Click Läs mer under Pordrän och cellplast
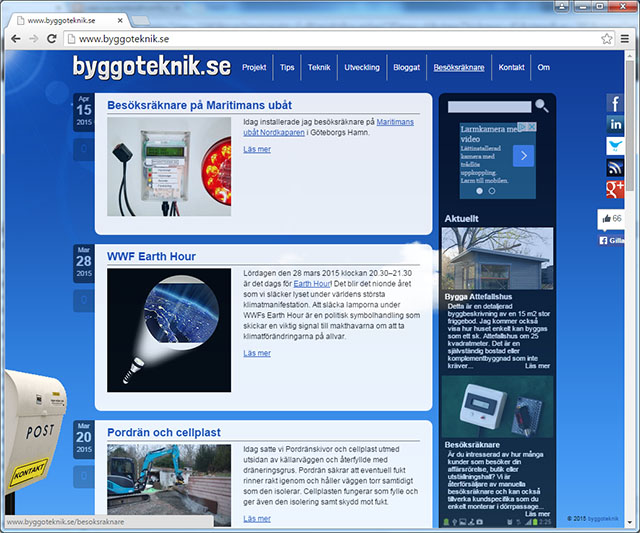 tap(257, 519)
